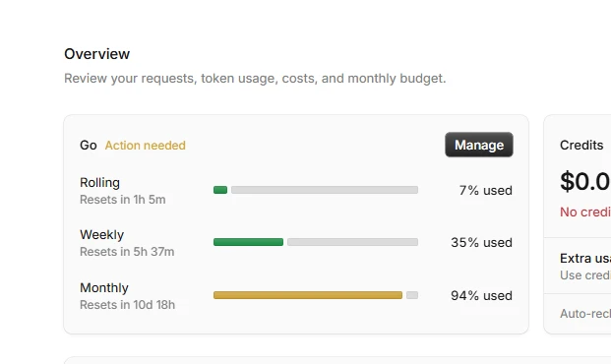Click the 7% used text

click(485, 190)
